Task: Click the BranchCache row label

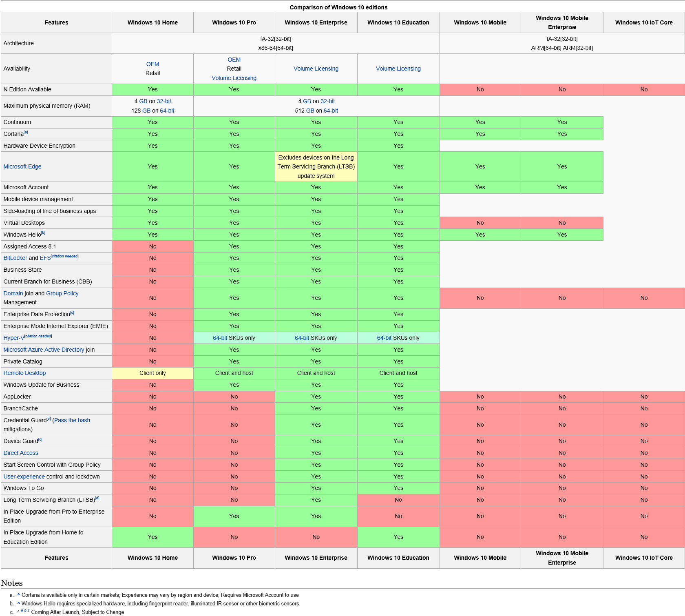Action: click(20, 408)
